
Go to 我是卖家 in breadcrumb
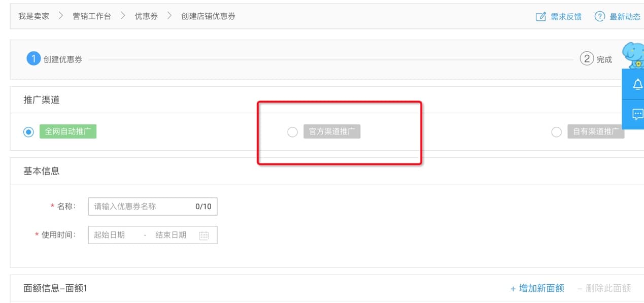[x=33, y=16]
